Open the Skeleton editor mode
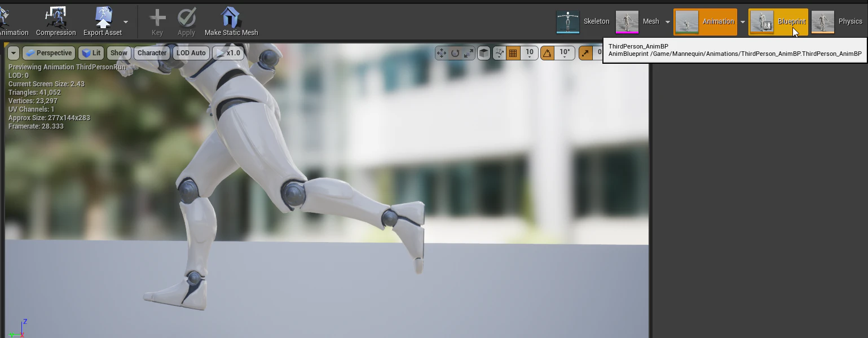 pos(583,22)
